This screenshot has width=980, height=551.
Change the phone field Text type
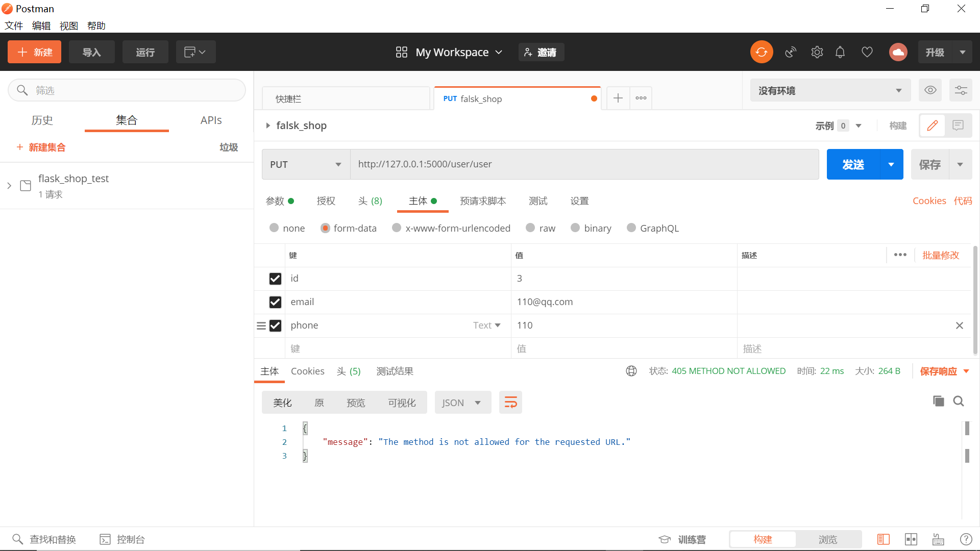(486, 325)
